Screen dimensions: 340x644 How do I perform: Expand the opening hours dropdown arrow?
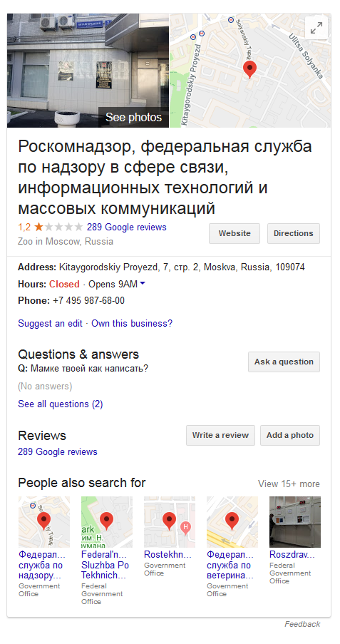pyautogui.click(x=143, y=283)
